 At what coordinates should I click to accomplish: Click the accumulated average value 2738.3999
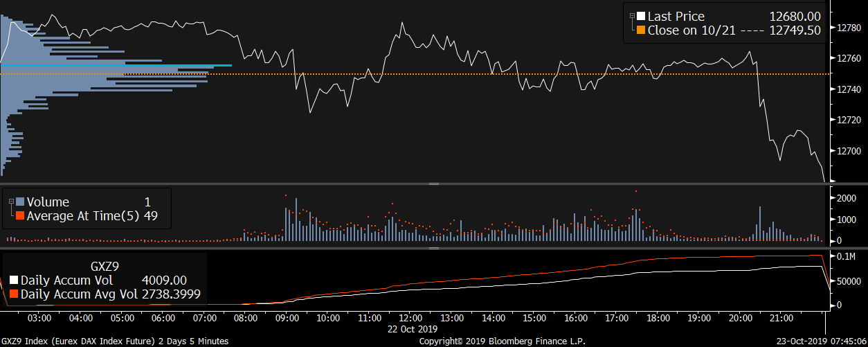click(172, 294)
